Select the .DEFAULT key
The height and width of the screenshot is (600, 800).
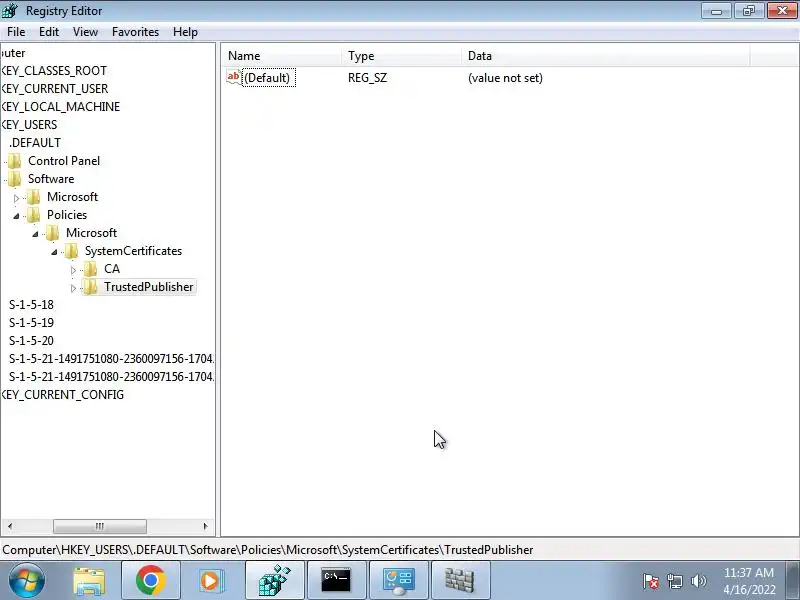click(35, 143)
